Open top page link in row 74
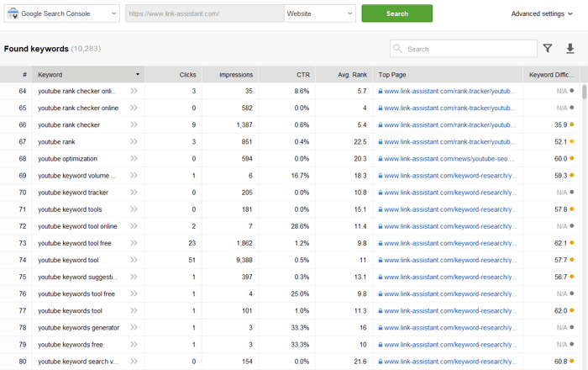588x370 pixels. pyautogui.click(x=450, y=260)
